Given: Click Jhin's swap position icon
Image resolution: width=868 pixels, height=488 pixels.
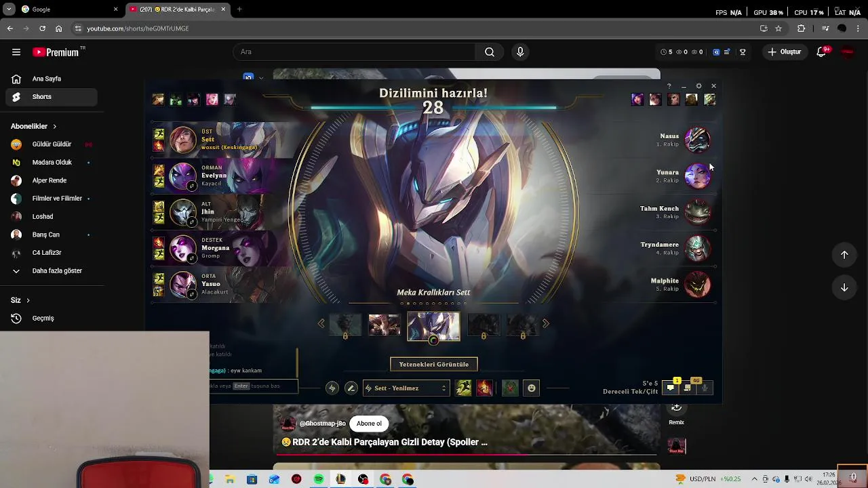Looking at the screenshot, I should [x=192, y=222].
